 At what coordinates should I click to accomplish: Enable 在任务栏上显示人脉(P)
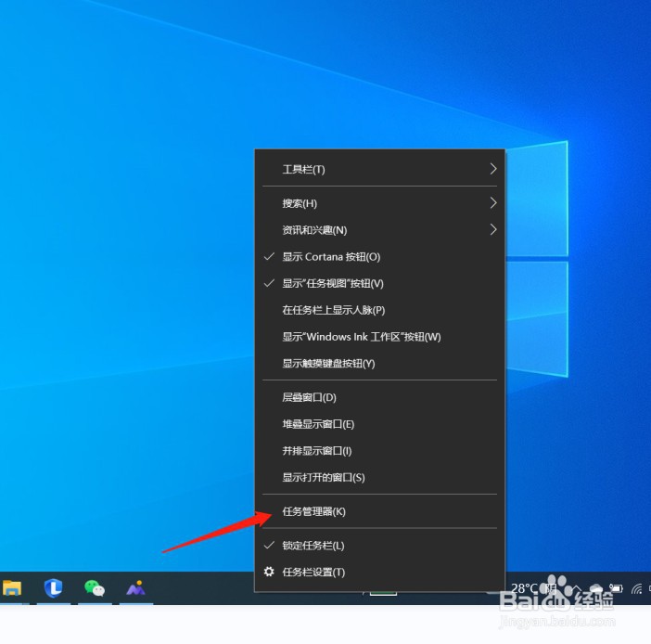(x=379, y=310)
